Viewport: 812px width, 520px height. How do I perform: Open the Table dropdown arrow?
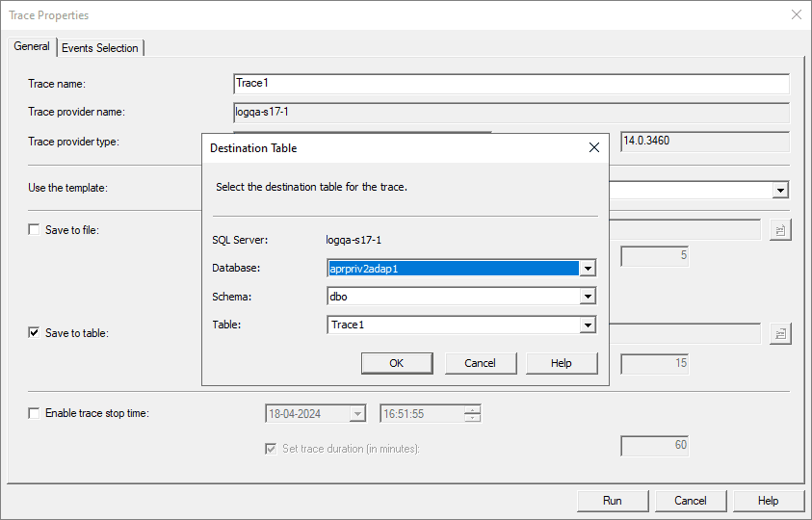tap(588, 325)
